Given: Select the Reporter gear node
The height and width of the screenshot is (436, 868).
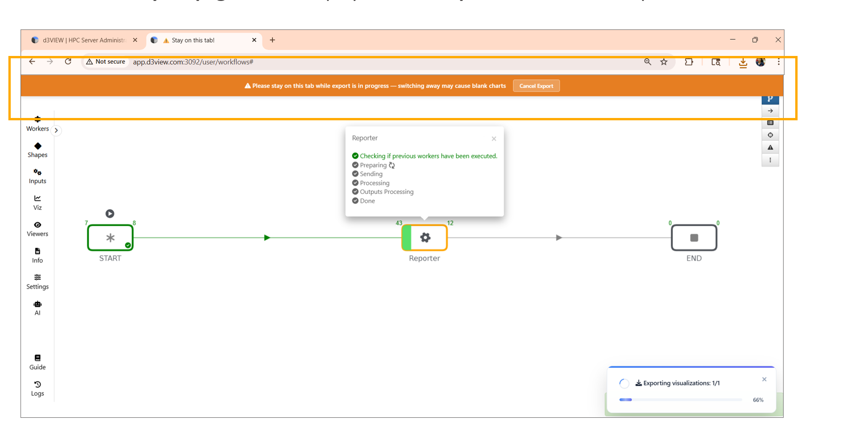Looking at the screenshot, I should (425, 238).
